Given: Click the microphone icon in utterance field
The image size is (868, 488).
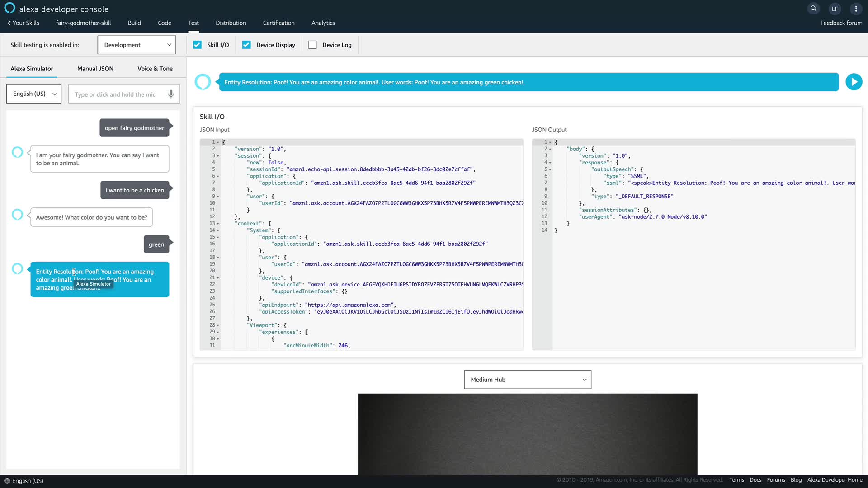Looking at the screenshot, I should [171, 94].
